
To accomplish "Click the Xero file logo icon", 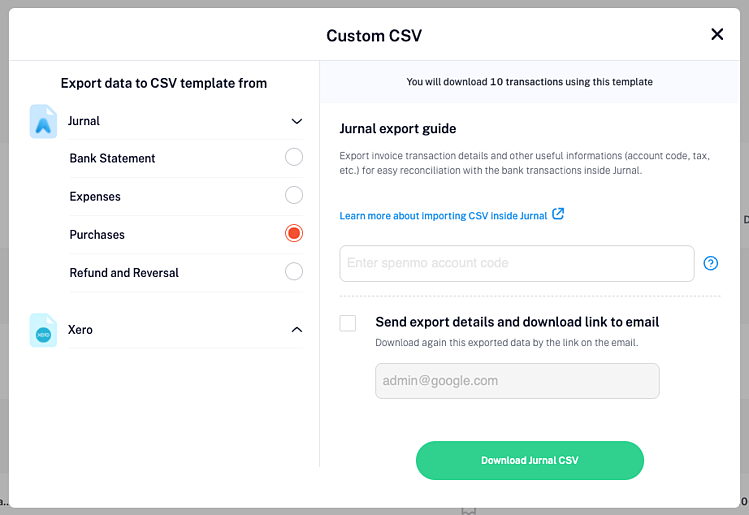I will click(x=43, y=330).
